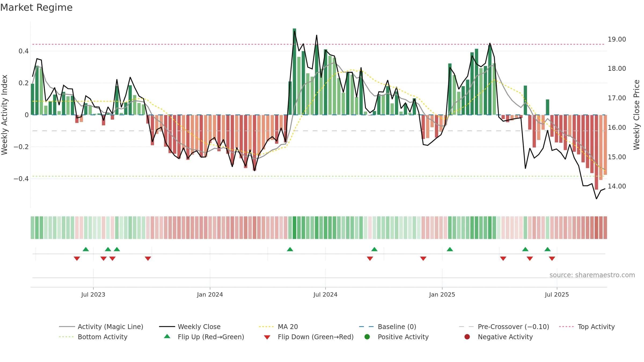Click the 17.00 price tick on the right axis
The width and height of the screenshot is (644, 362).
617,98
